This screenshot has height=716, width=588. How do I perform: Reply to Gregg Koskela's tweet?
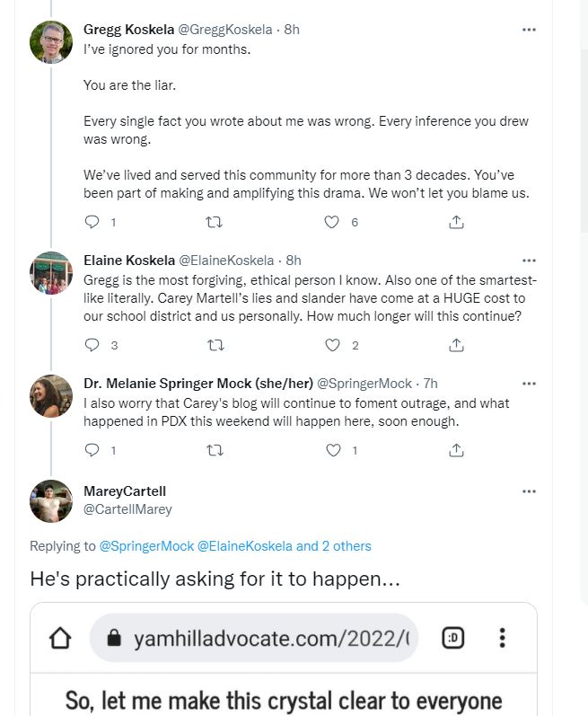coord(92,221)
